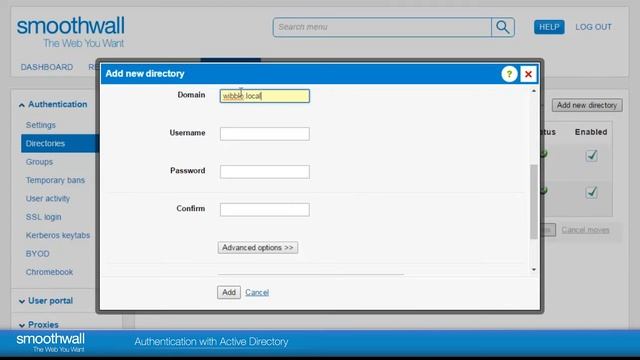This screenshot has height=360, width=640.
Task: Click the Confirm password field
Action: pyautogui.click(x=264, y=210)
